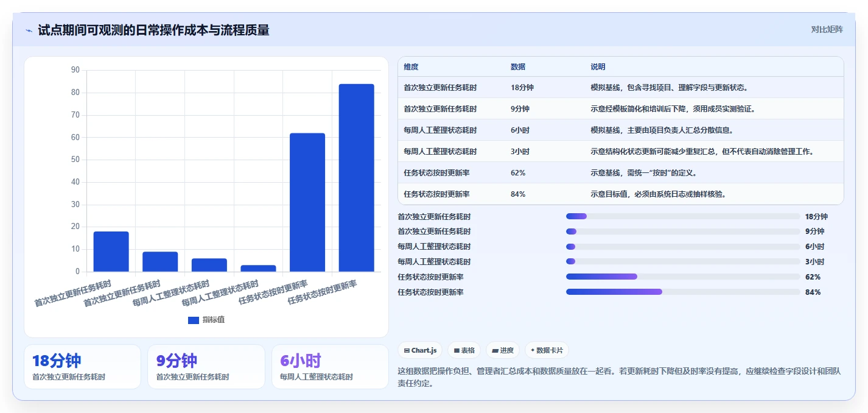Click the 9分钟 cell in the table
The width and height of the screenshot is (868, 413).
point(520,109)
